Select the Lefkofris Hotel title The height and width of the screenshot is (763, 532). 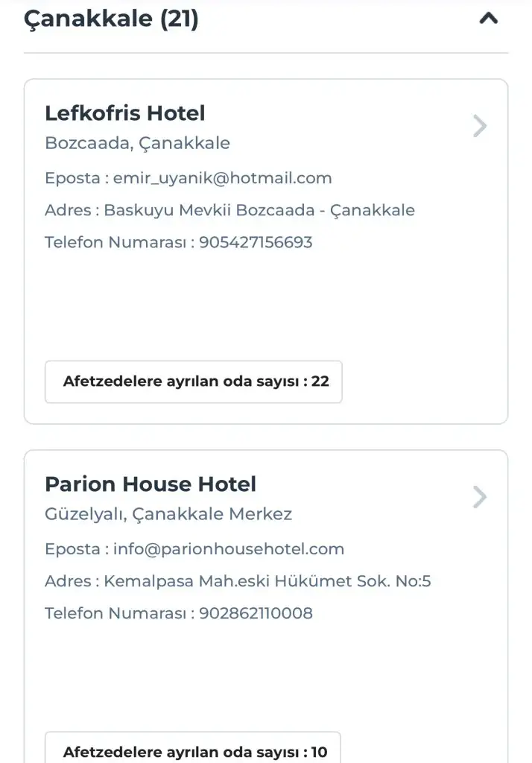[x=125, y=113]
